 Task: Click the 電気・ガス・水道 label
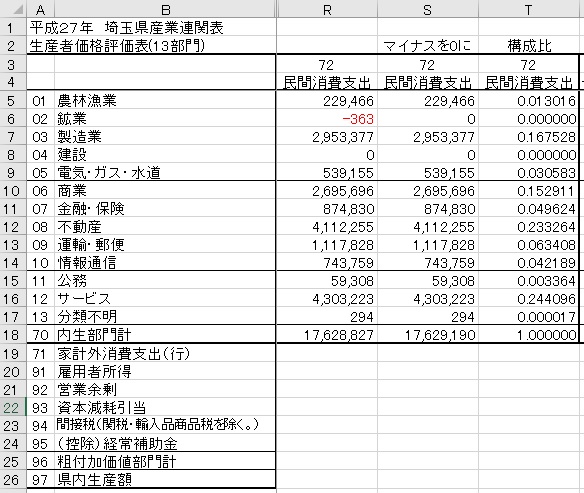click(x=109, y=173)
